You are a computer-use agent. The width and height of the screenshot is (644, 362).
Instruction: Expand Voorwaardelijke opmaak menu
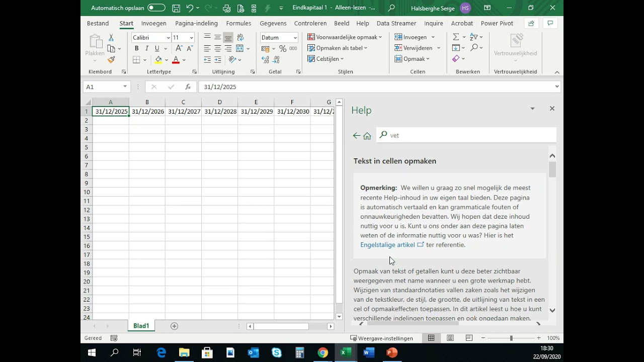click(x=345, y=37)
